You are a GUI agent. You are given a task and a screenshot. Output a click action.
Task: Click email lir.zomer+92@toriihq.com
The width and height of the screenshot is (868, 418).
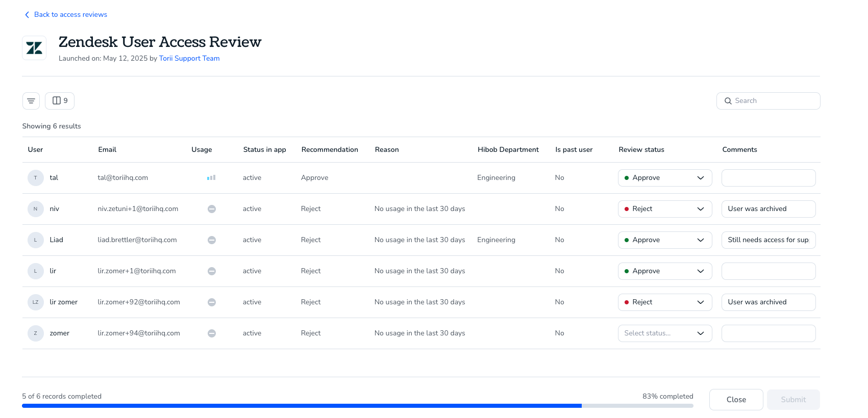coord(139,302)
